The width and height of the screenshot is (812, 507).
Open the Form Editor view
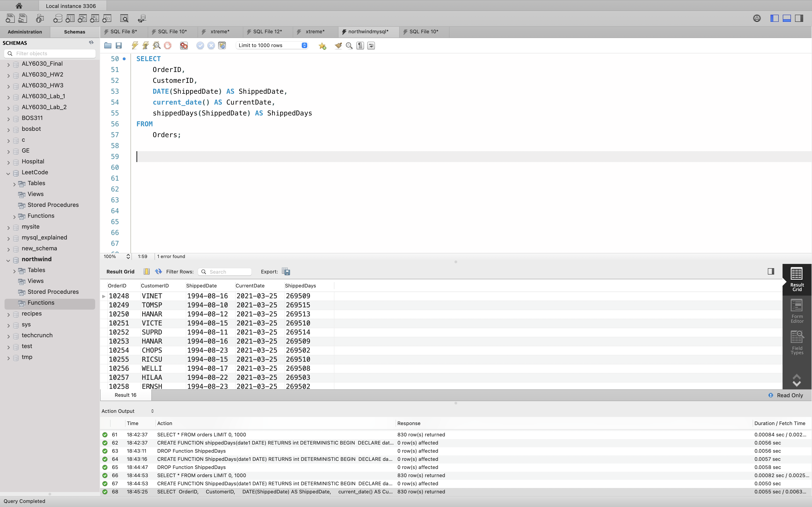point(797,311)
